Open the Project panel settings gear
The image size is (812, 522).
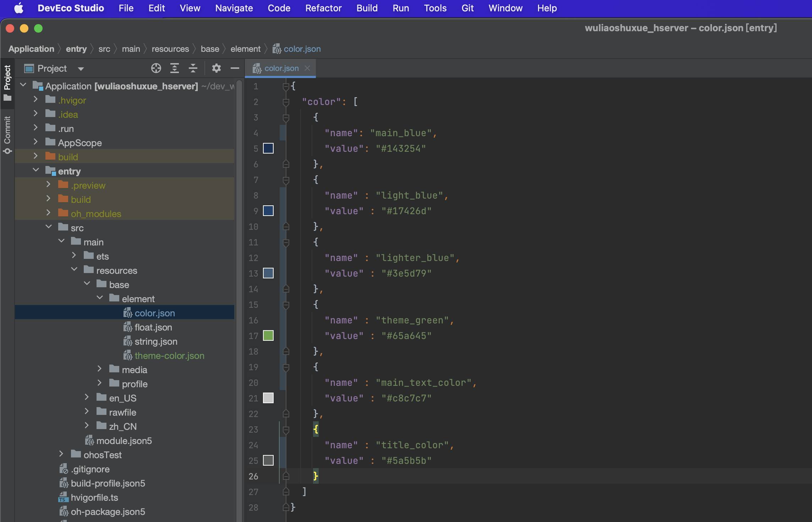pyautogui.click(x=216, y=68)
